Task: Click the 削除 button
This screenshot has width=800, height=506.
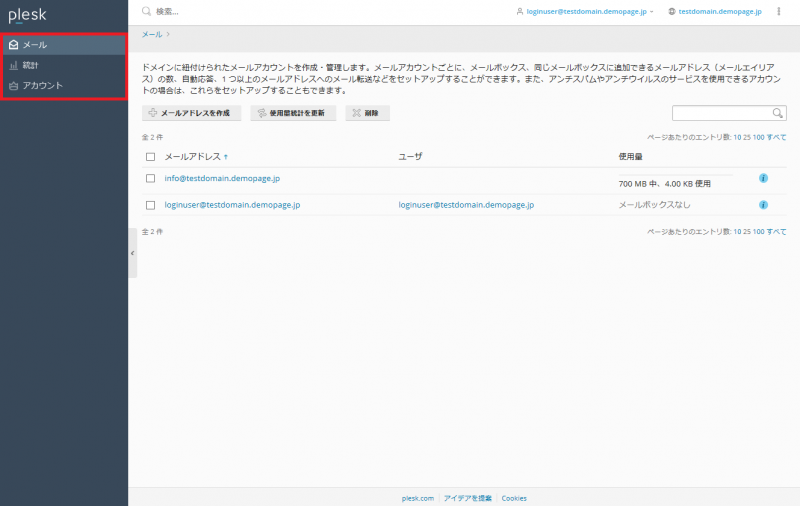Action: click(367, 113)
